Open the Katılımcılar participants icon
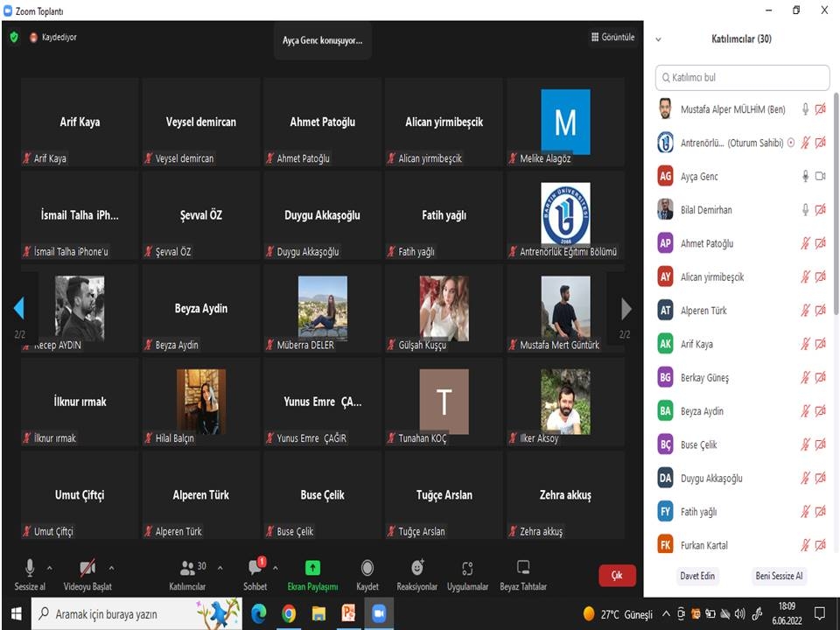Image resolution: width=840 pixels, height=630 pixels. click(x=187, y=569)
